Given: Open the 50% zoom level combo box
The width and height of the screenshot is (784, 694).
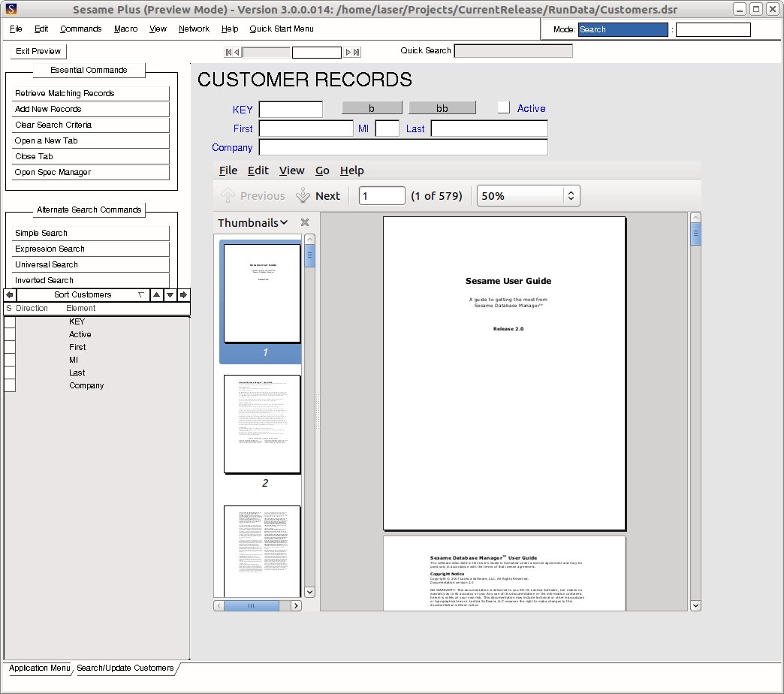Looking at the screenshot, I should (529, 195).
